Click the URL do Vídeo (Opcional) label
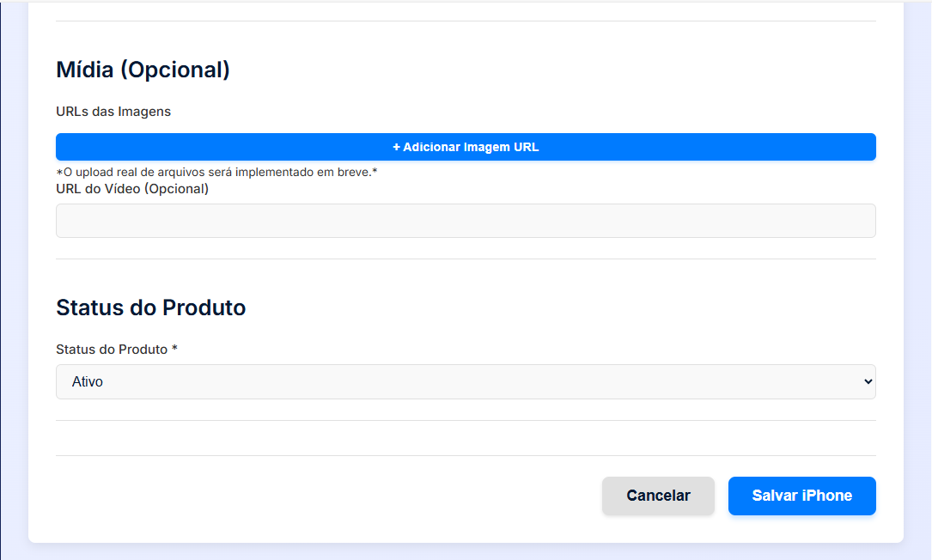This screenshot has height=560, width=932. click(x=132, y=189)
